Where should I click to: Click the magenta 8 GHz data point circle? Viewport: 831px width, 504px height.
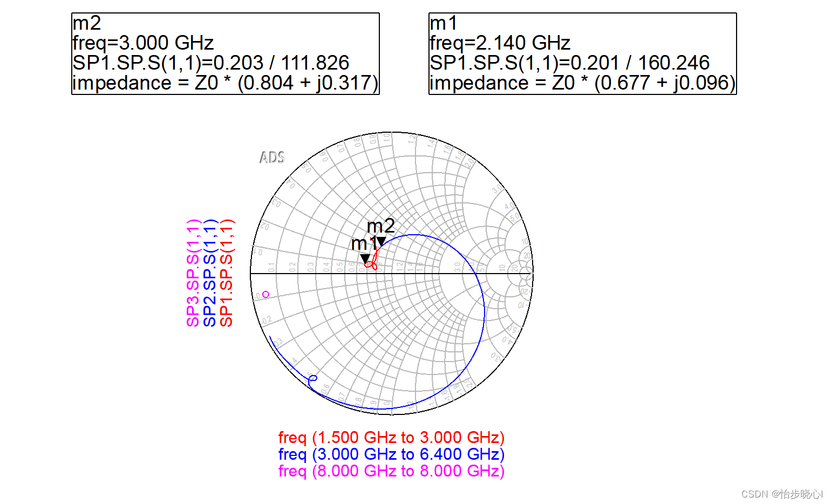pyautogui.click(x=265, y=294)
